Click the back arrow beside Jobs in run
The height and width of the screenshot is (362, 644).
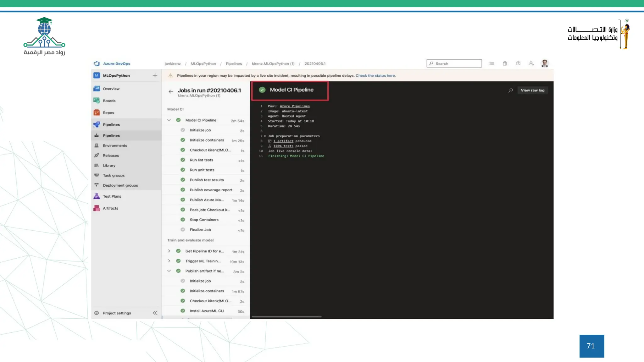pos(171,91)
